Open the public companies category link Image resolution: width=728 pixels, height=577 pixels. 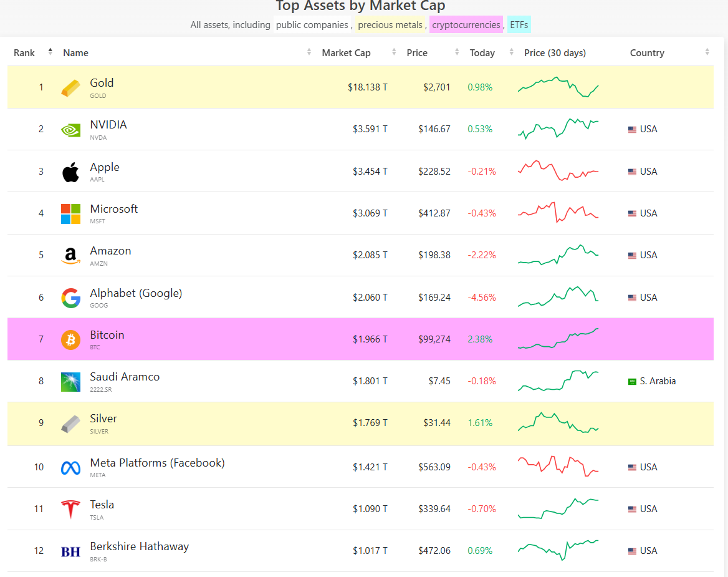tap(312, 24)
